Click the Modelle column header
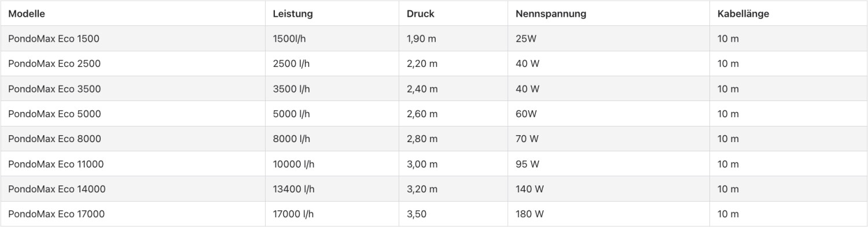The height and width of the screenshot is (227, 868). pos(27,14)
